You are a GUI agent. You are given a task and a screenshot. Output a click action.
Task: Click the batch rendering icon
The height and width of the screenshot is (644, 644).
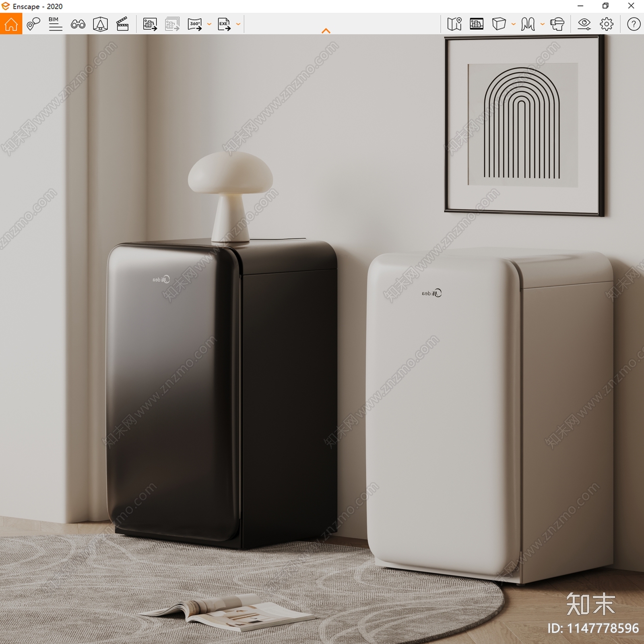[172, 24]
